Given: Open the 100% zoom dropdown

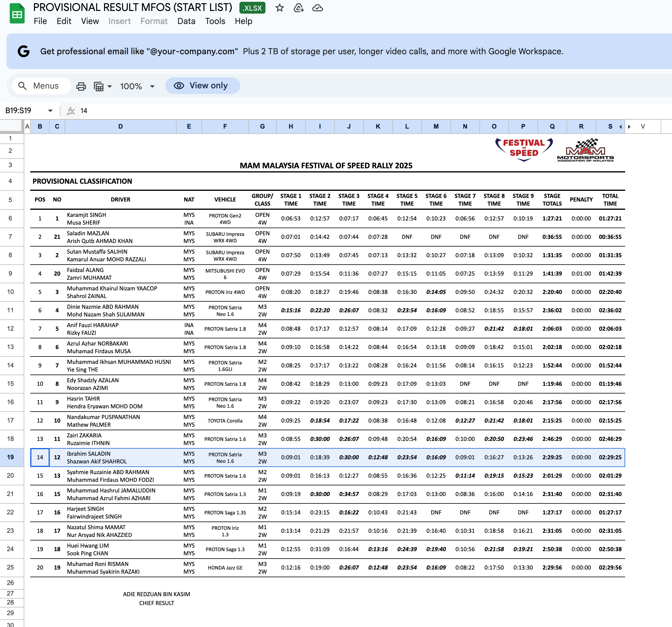Looking at the screenshot, I should pos(137,86).
